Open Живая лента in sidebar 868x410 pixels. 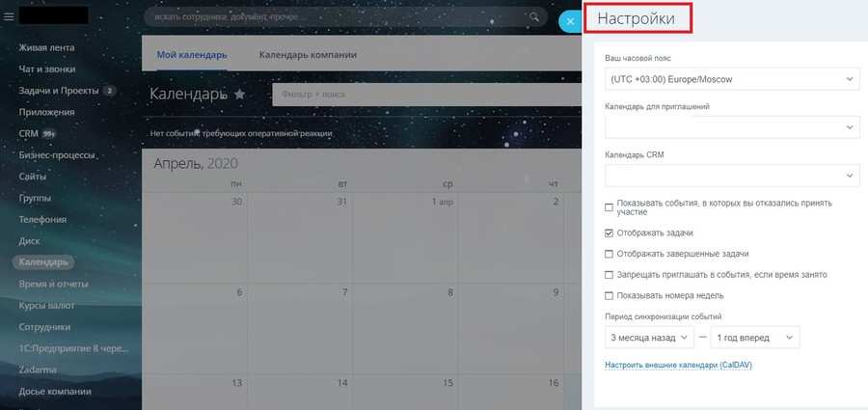(46, 47)
